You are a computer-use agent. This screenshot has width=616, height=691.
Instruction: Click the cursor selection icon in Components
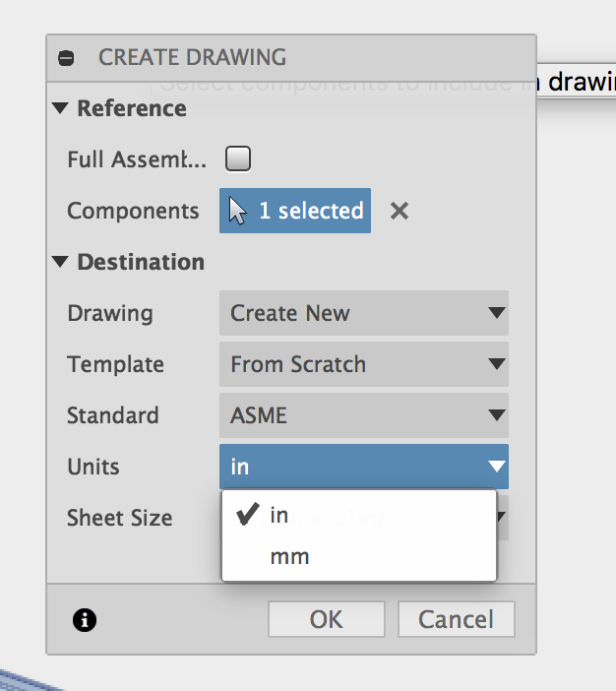pos(237,211)
